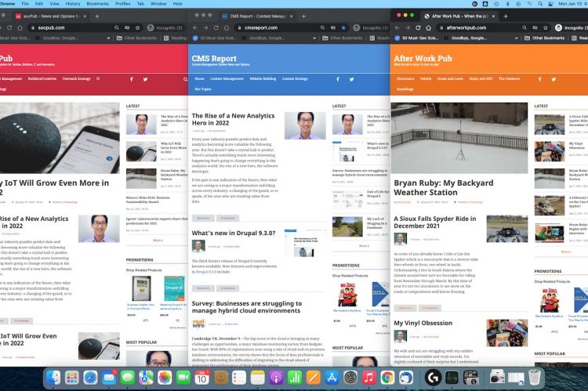Select the socPub browser tab

point(51,16)
